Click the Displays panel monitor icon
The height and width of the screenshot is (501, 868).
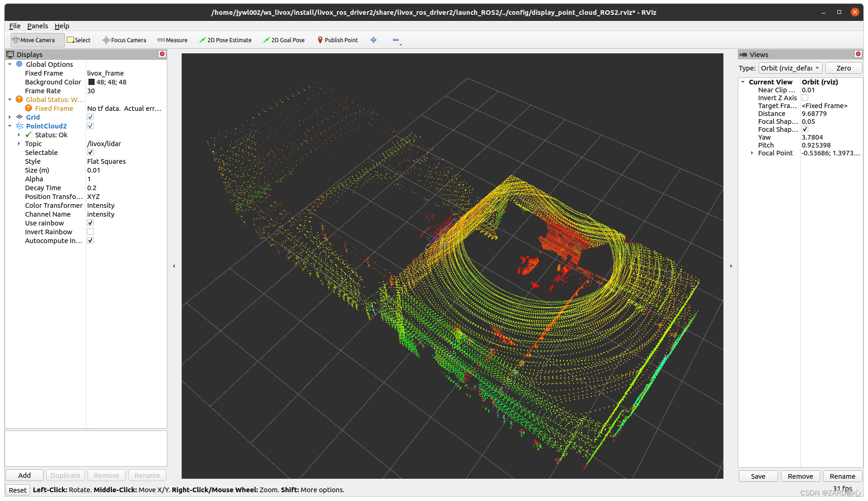tap(10, 54)
